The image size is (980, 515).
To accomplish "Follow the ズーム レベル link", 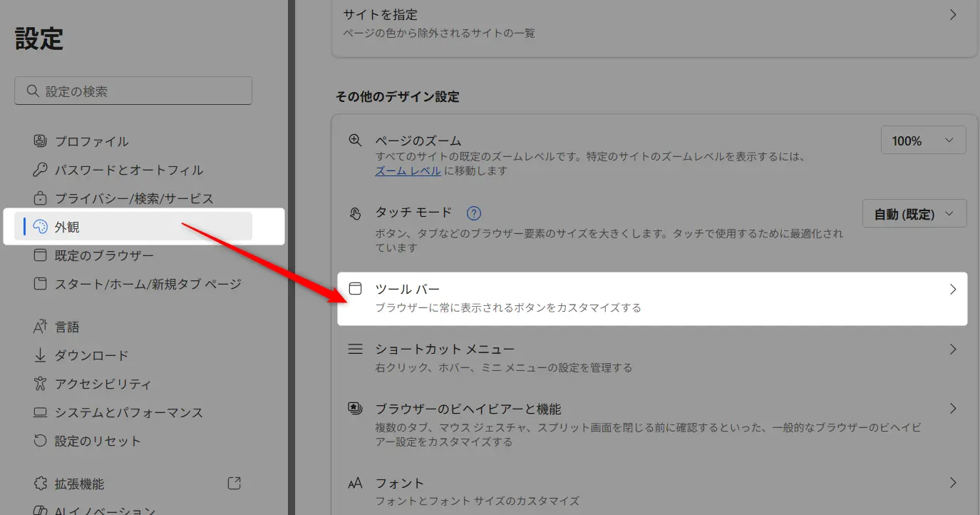I will tap(408, 171).
